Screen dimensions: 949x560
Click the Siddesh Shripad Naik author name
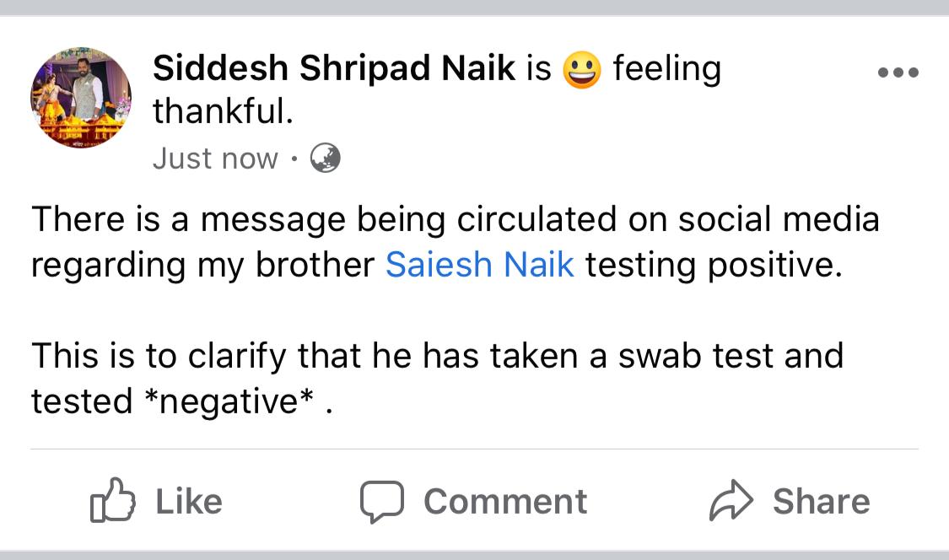(334, 68)
